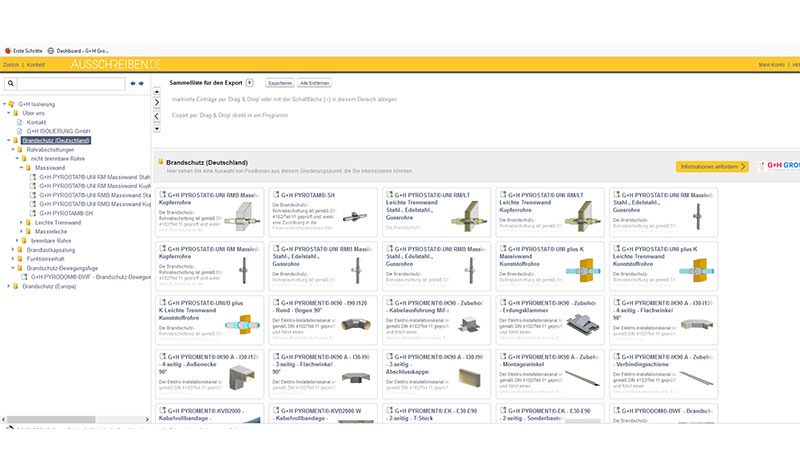The height and width of the screenshot is (472, 800).
Task: Click the Alle Entfernen button
Action: [x=315, y=83]
